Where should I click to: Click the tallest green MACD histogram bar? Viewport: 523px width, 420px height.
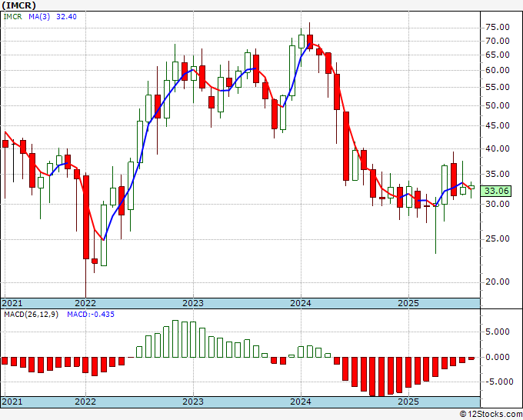175,339
